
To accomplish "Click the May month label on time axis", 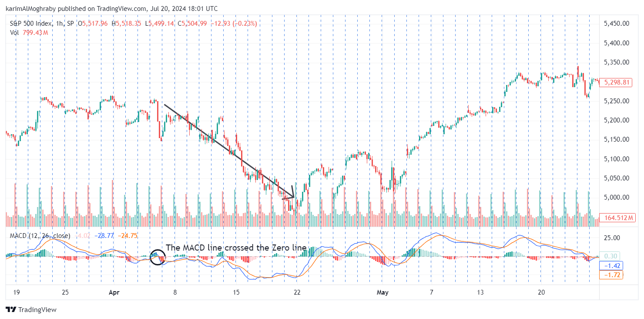I will click(383, 292).
